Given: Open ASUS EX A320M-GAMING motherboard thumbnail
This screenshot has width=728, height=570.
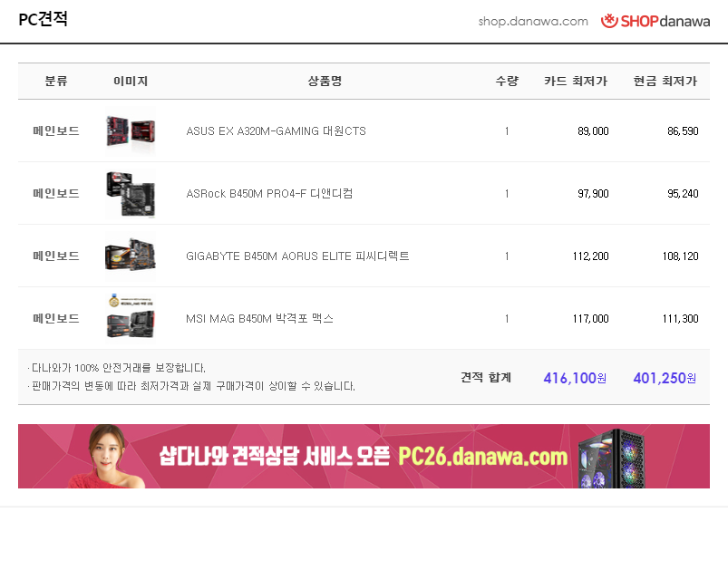Looking at the screenshot, I should point(131,130).
